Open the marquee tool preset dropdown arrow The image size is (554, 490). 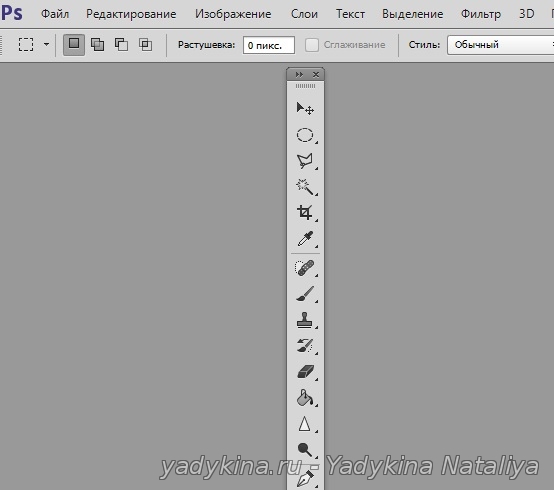pos(46,45)
